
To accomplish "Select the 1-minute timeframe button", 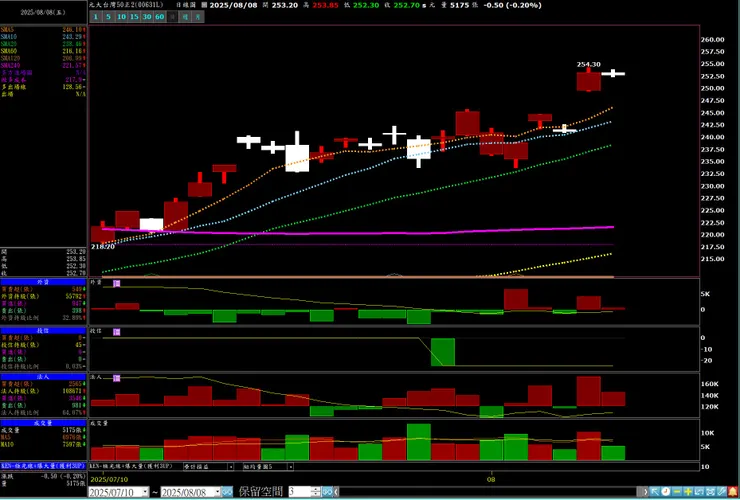I will point(96,17).
